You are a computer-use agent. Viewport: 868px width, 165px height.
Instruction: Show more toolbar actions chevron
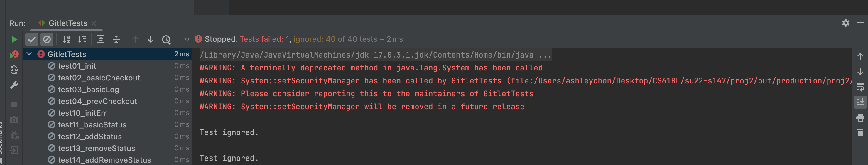click(x=187, y=39)
